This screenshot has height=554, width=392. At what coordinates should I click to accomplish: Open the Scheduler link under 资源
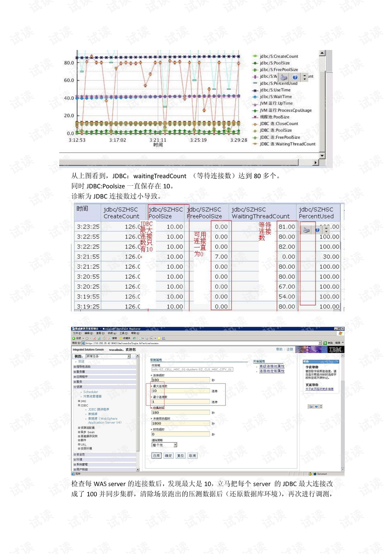[91, 392]
